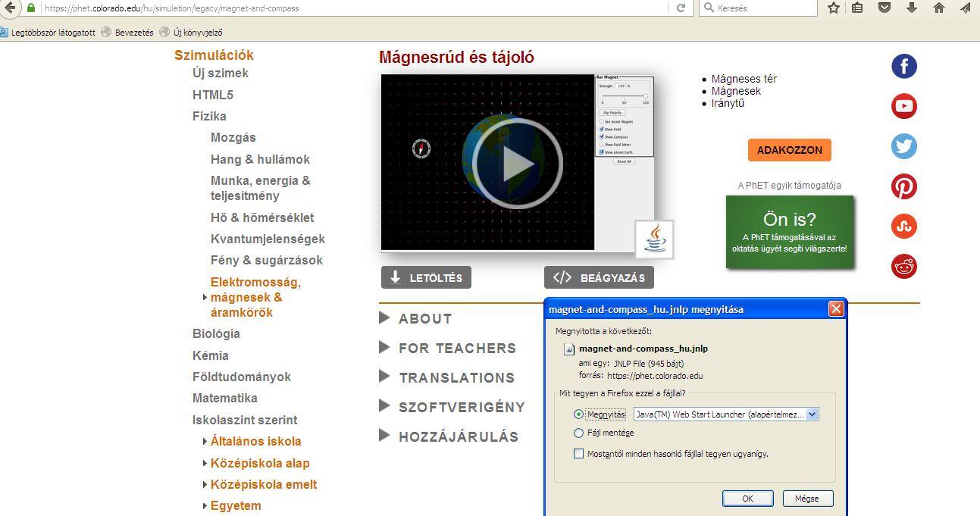Play the magnet simulation preview
This screenshot has width=980, height=516.
(517, 163)
